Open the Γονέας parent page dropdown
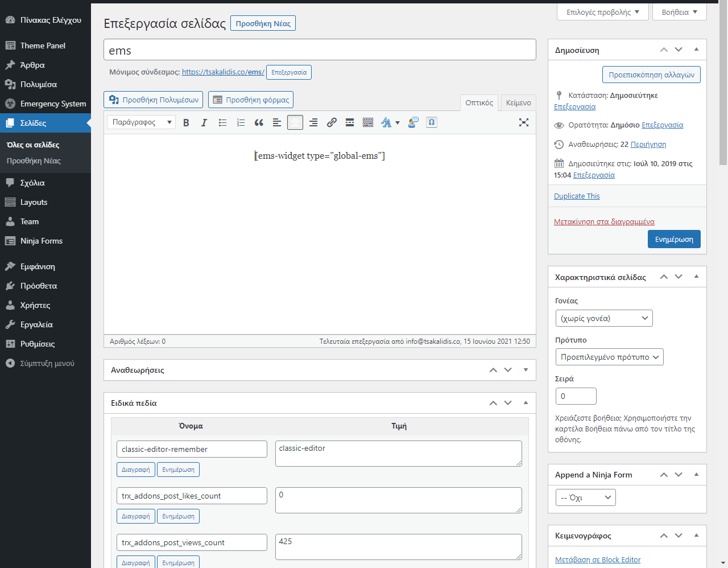 pyautogui.click(x=603, y=318)
